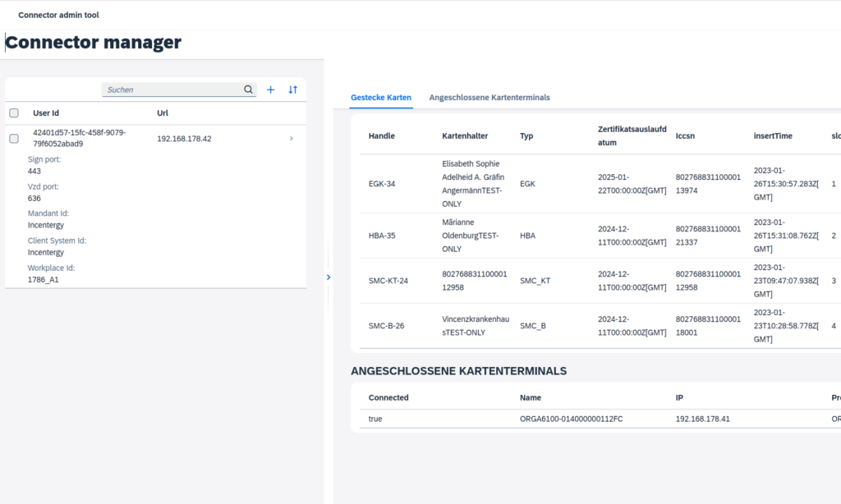Click the Kartenhalter column header
This screenshot has width=841, height=504.
466,135
